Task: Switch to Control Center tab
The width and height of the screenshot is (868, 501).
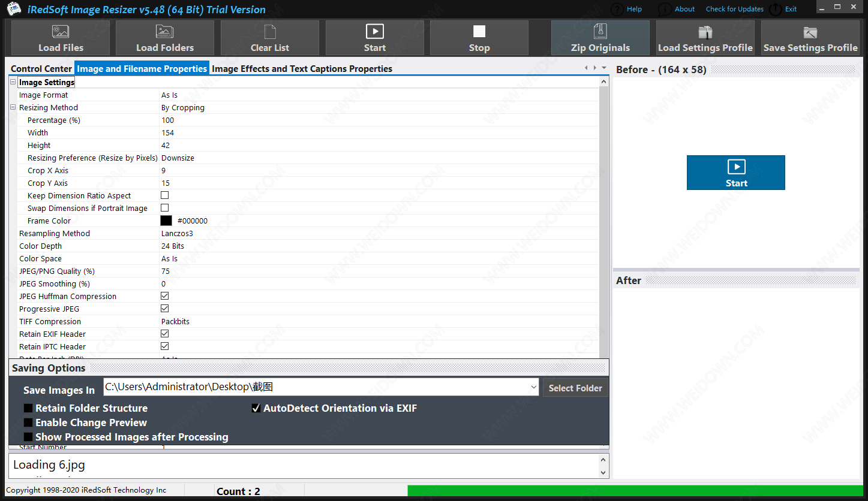Action: [41, 69]
